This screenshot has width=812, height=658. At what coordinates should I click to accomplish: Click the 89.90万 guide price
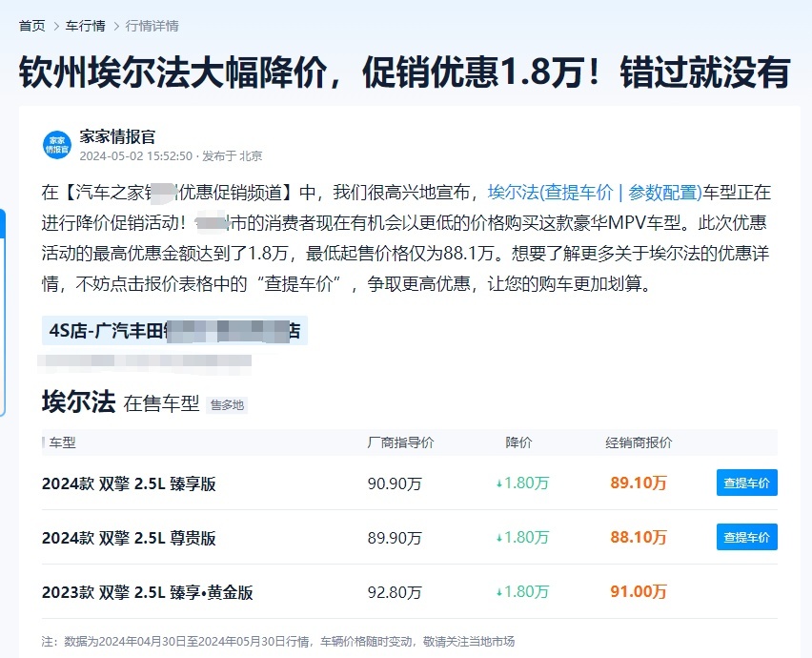tap(395, 538)
